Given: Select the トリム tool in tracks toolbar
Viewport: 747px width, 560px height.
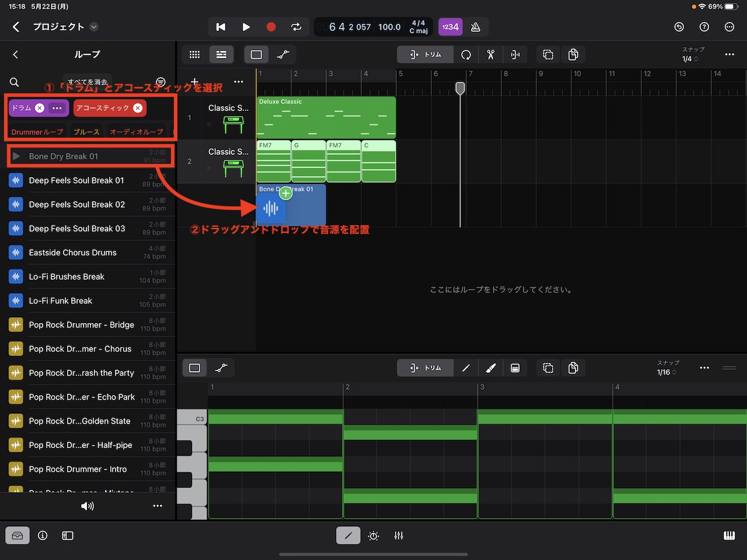Looking at the screenshot, I should pyautogui.click(x=425, y=54).
